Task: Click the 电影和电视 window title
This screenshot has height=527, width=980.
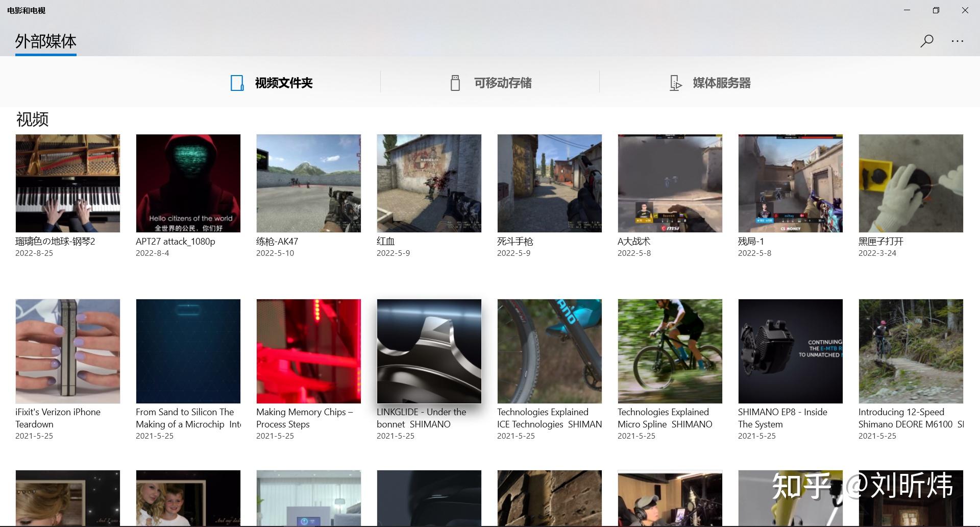Action: pos(26,10)
